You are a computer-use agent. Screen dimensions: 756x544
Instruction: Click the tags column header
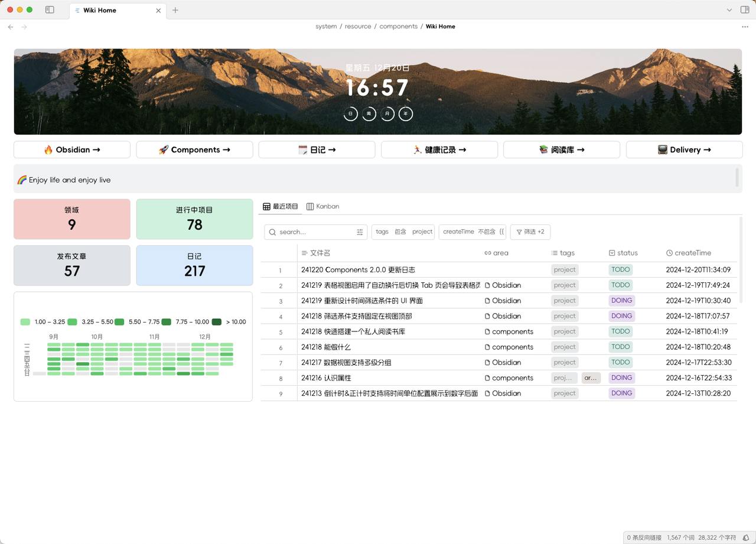563,253
